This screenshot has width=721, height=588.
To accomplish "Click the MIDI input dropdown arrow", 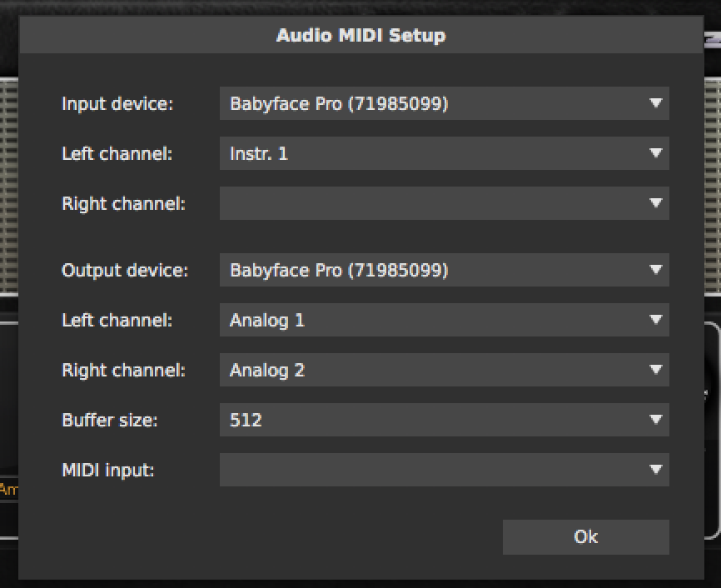I will [x=655, y=470].
